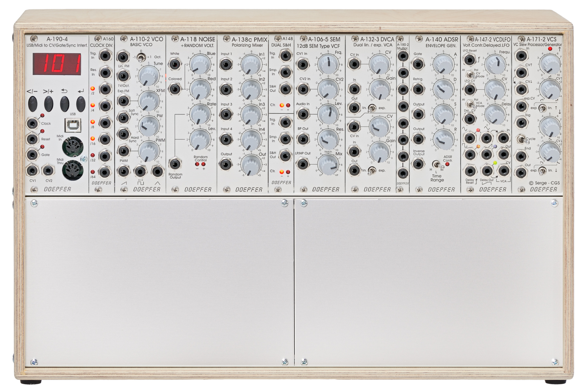Adjust the Out knob on the Polarizing Mixer

[x=251, y=164]
